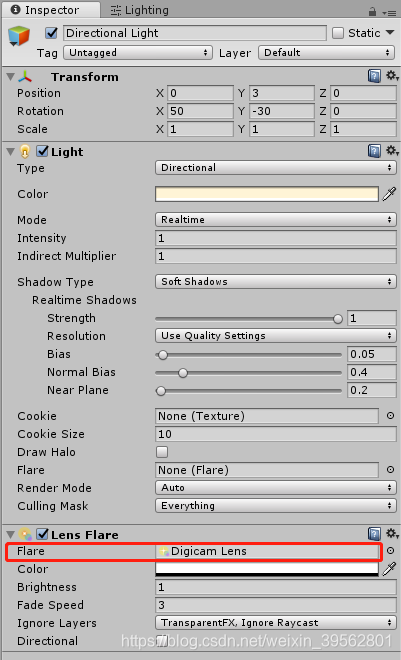
Task: Open the Light color swatch picker
Action: (267, 194)
